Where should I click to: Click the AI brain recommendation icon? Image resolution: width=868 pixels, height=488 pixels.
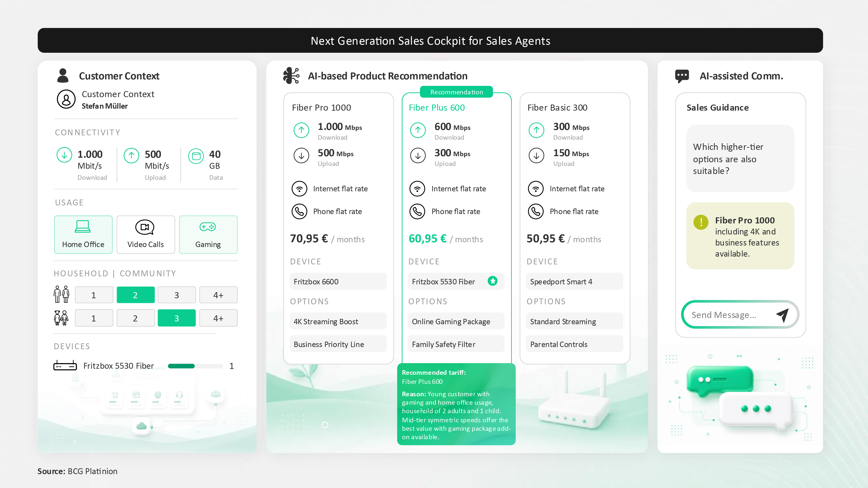pyautogui.click(x=291, y=75)
